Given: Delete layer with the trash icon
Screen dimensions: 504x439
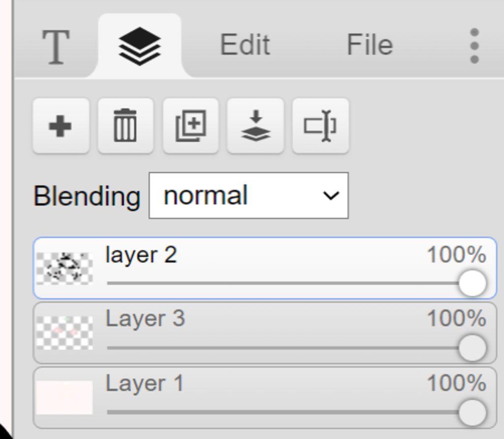Looking at the screenshot, I should [126, 126].
